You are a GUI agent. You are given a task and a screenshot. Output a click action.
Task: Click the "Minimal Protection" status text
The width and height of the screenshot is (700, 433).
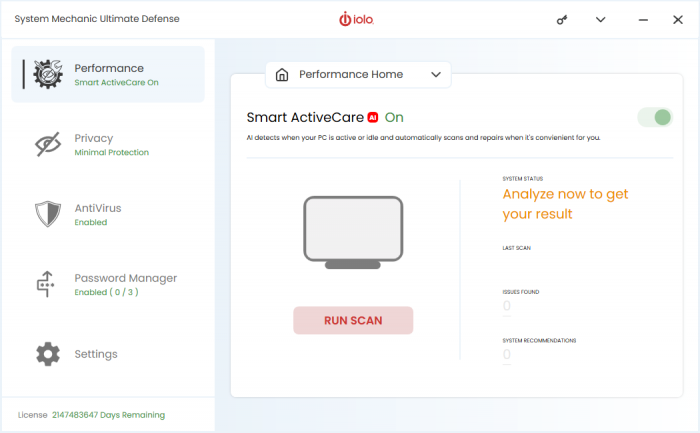click(x=112, y=153)
